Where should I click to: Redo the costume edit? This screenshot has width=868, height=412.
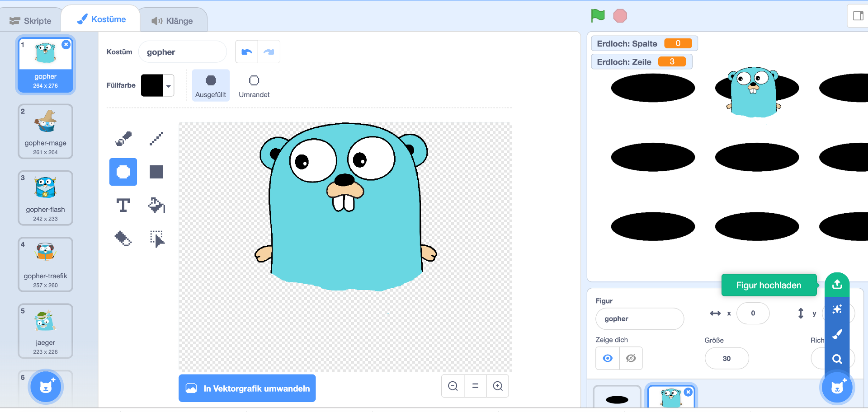click(x=269, y=52)
